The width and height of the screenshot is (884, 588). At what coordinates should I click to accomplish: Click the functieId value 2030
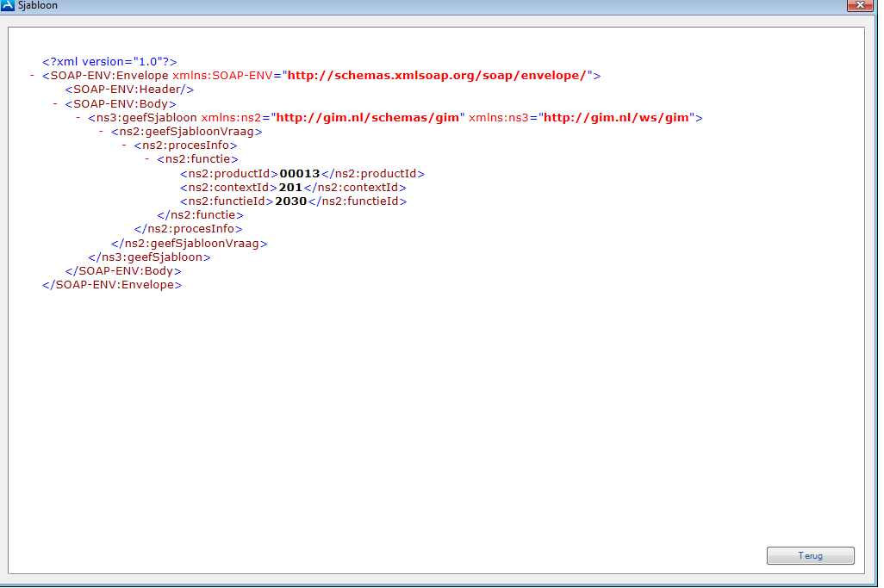tap(290, 201)
